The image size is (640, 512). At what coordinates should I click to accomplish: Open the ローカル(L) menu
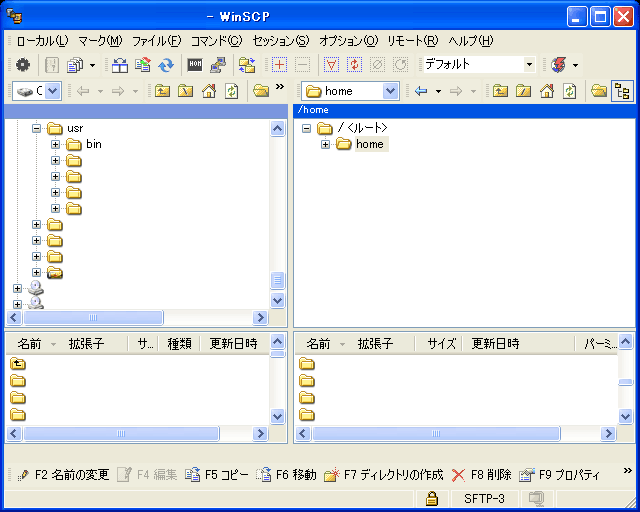coord(42,41)
